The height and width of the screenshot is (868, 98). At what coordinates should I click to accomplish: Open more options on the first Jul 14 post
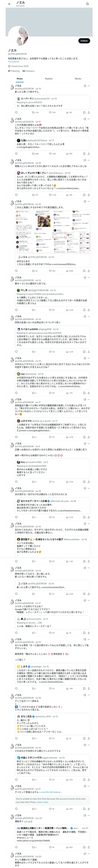coord(89,86)
